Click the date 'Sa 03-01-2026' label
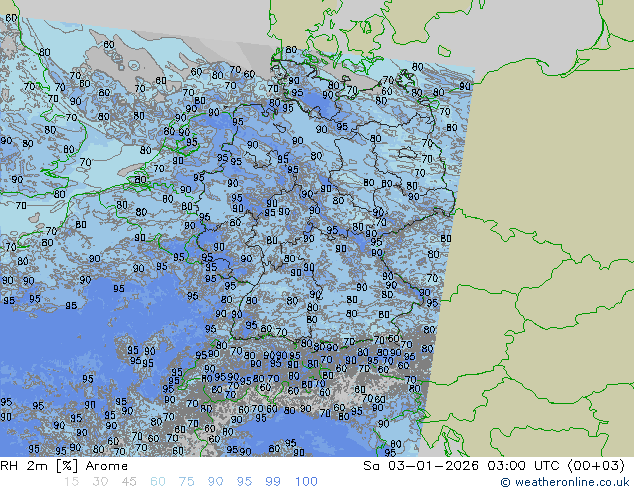This screenshot has height=490, width=634. coord(421,466)
